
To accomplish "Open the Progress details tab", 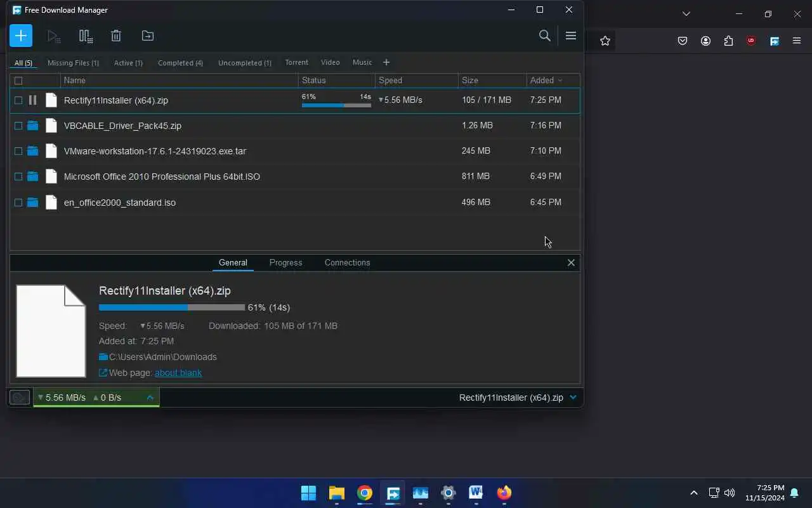I will coord(285,262).
